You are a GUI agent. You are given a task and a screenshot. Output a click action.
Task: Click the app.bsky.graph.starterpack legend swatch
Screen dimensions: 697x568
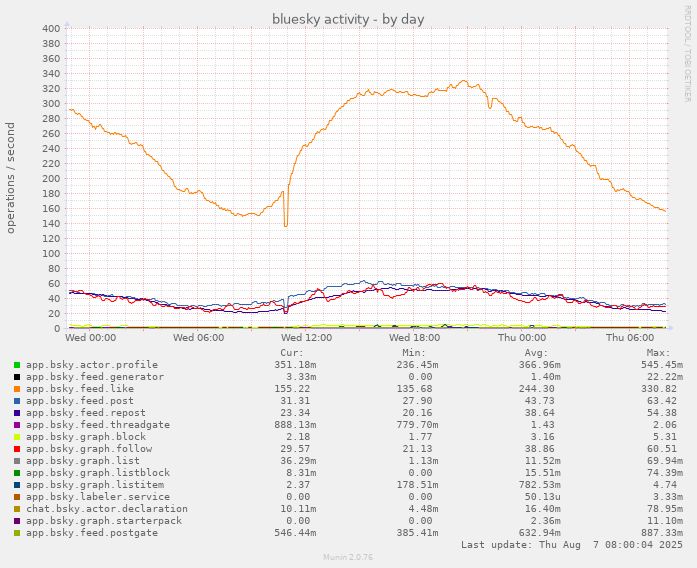[17, 521]
